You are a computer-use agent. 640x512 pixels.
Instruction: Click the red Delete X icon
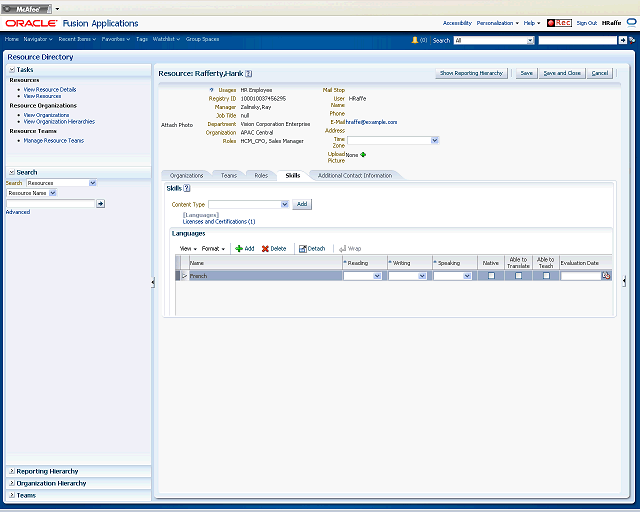tap(265, 249)
